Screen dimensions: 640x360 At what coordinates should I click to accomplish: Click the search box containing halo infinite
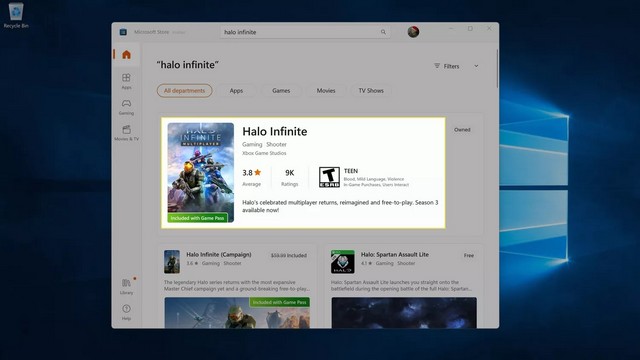click(305, 32)
